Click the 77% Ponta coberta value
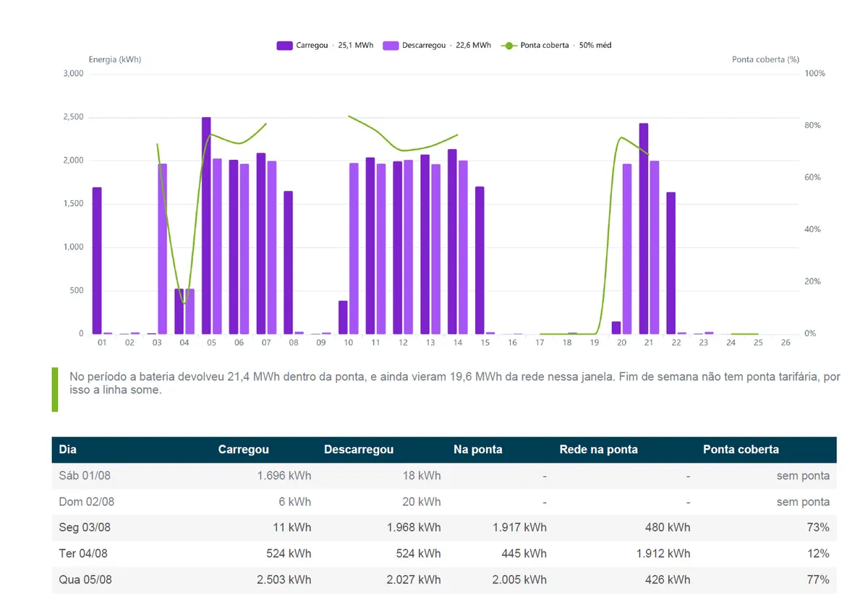The height and width of the screenshot is (595, 868). click(x=819, y=580)
